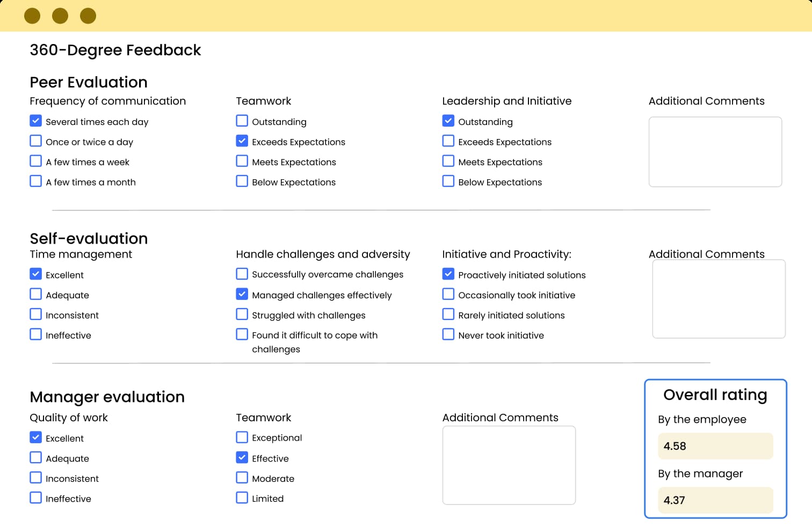Tick 'Occasionally took initiative' option
Viewport: 812px width, 527px height.
pos(448,294)
